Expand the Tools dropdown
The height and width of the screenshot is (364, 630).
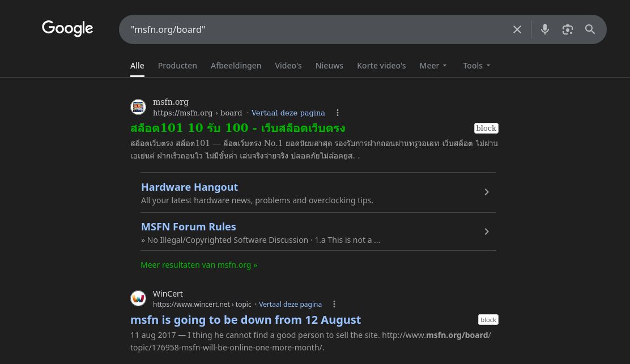476,66
